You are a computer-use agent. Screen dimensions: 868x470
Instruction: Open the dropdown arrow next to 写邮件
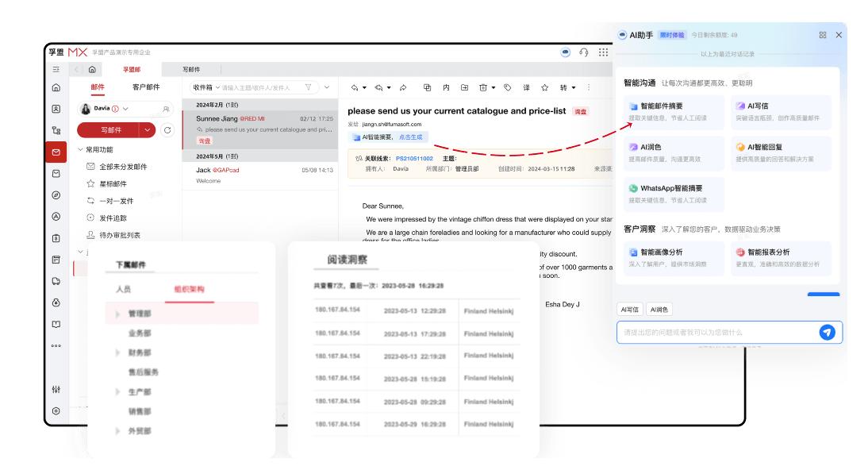(147, 129)
